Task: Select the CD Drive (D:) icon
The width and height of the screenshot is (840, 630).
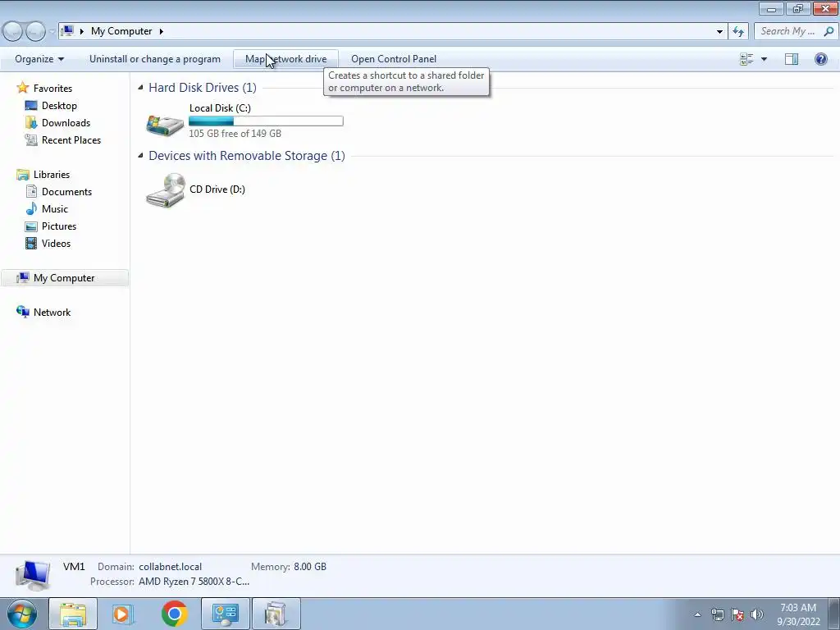Action: pos(166,190)
